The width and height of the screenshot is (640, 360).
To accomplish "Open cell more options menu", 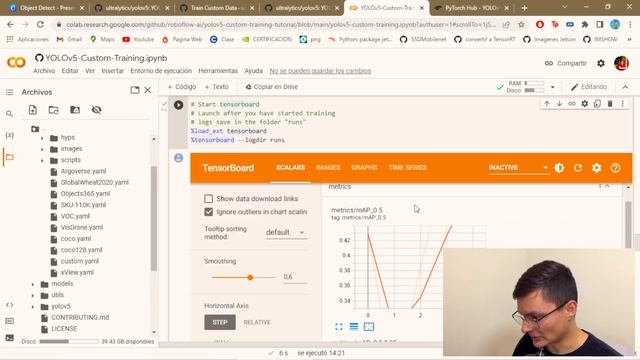I will pos(623,104).
